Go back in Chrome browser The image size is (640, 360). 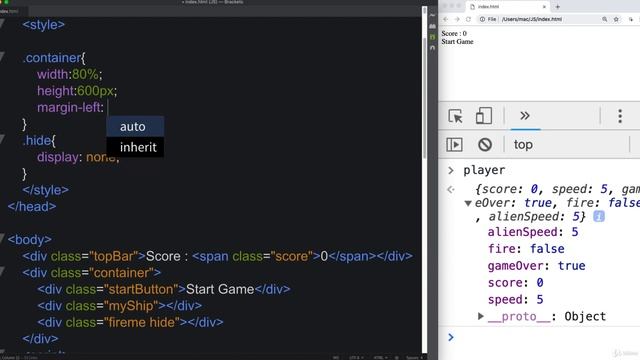pos(446,19)
